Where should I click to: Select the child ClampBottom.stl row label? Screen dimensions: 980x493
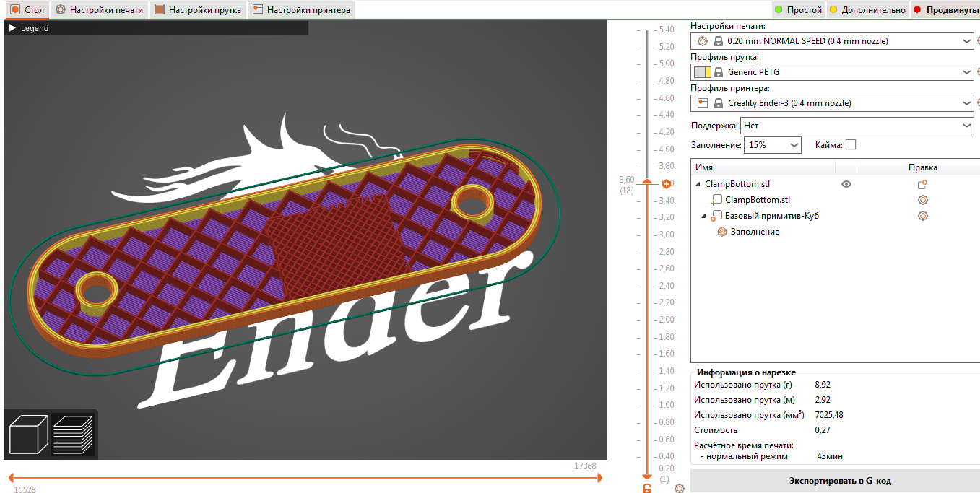tap(757, 200)
